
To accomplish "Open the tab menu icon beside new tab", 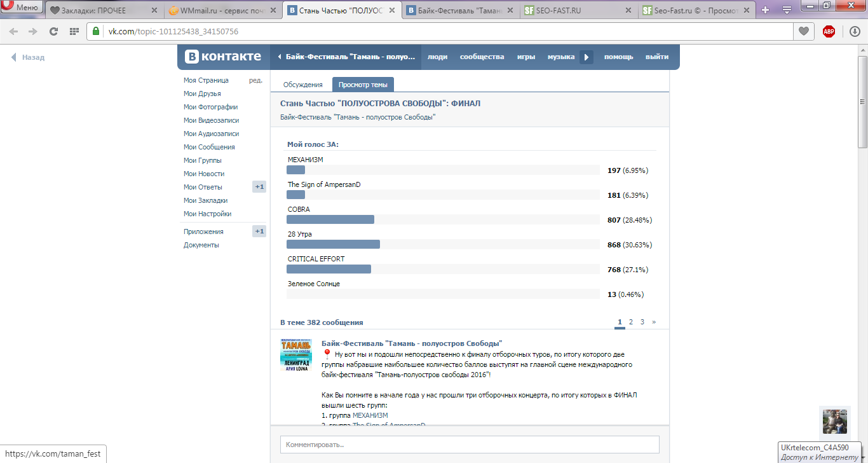I will pos(787,10).
